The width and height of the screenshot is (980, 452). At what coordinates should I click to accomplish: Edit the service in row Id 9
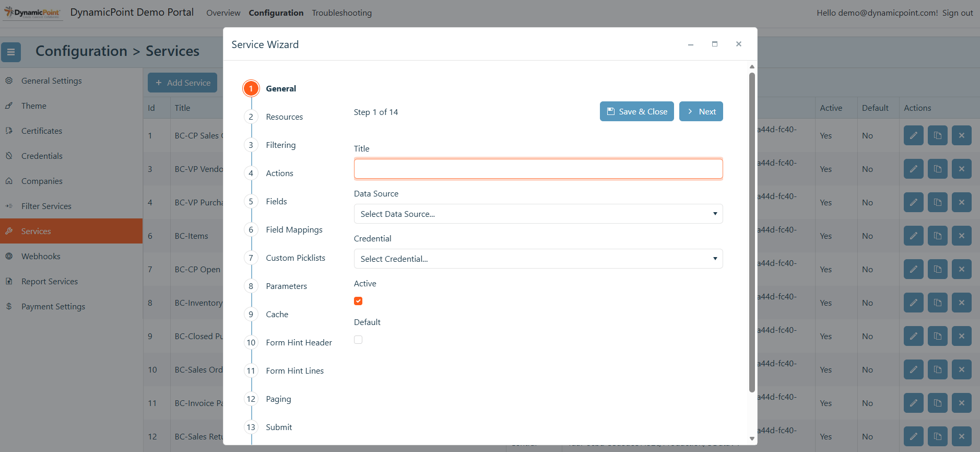coord(913,336)
